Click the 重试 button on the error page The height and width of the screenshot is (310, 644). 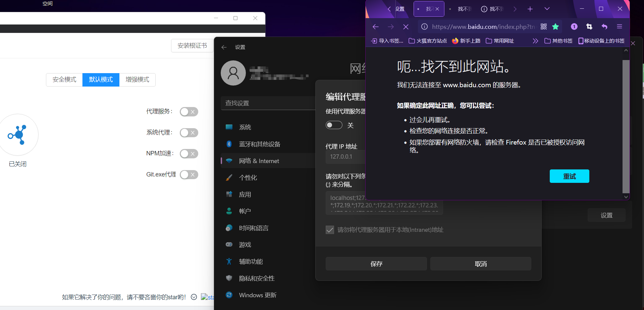pos(569,176)
